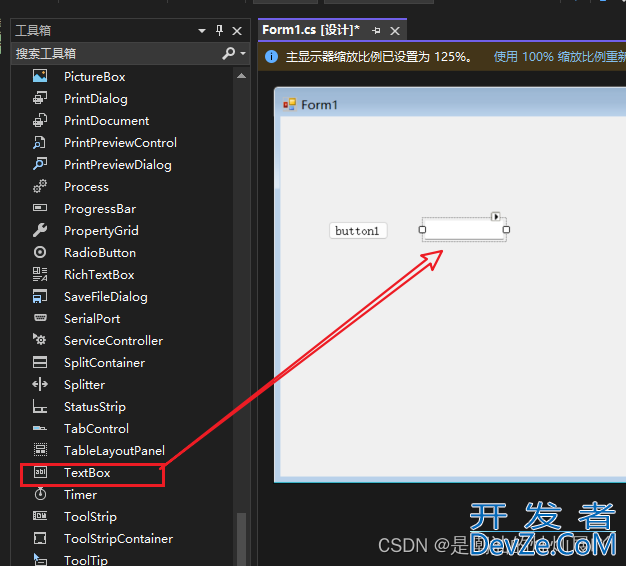The height and width of the screenshot is (566, 626).
Task: Open textbox smart tag arrow
Action: pos(495,217)
